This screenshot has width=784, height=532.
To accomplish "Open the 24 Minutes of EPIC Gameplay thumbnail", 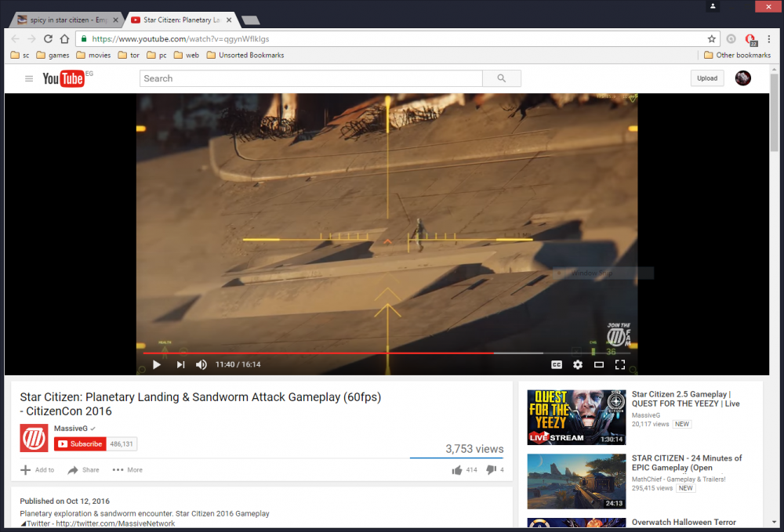I will (576, 481).
